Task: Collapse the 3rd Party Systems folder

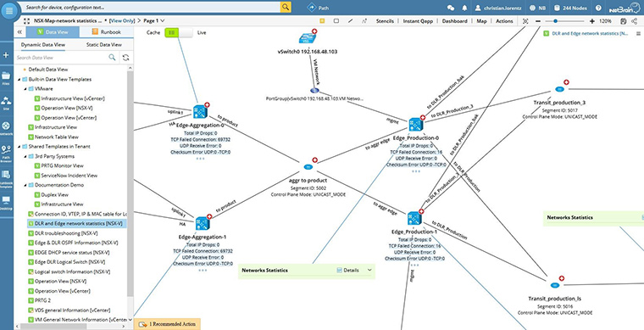Action: pyautogui.click(x=25, y=156)
